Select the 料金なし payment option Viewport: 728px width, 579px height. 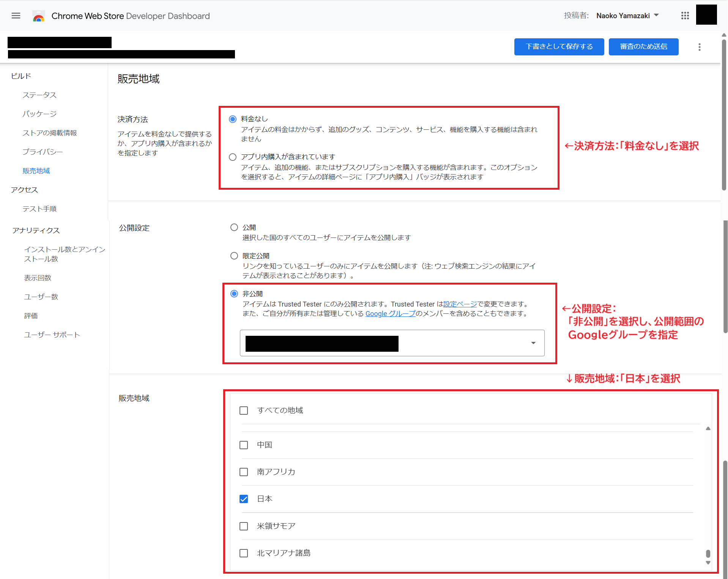coord(233,119)
